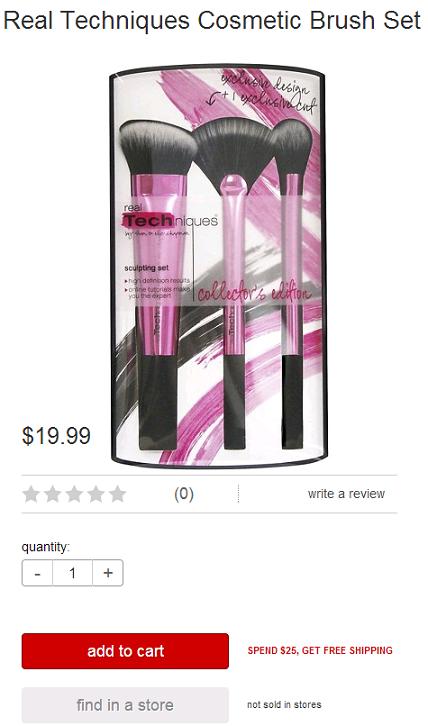
Task: Select the find in a store button
Action: [125, 705]
